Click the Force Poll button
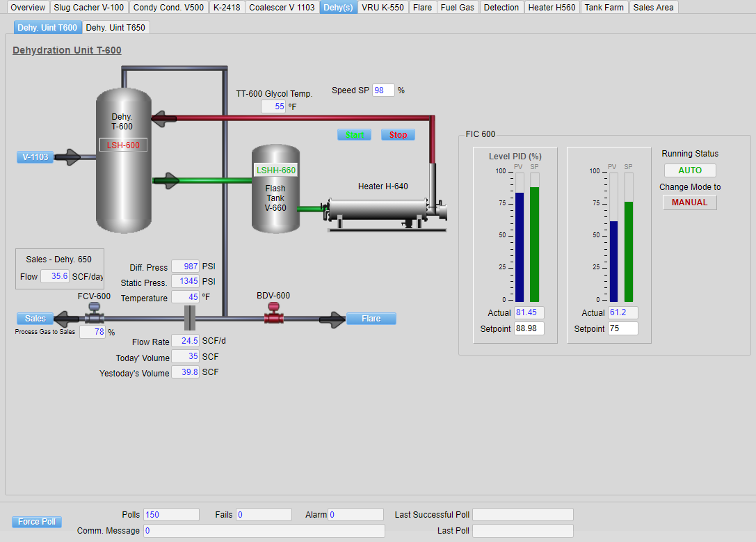 [x=37, y=522]
